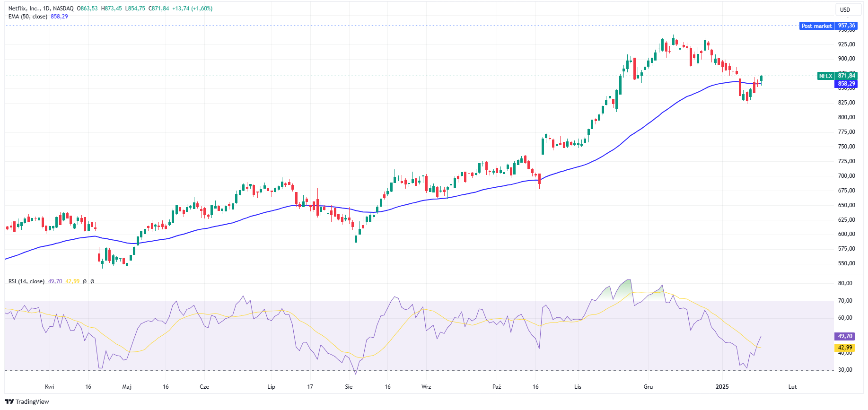Image resolution: width=868 pixels, height=410 pixels.
Task: Click the Gru label on time axis
Action: tap(648, 387)
